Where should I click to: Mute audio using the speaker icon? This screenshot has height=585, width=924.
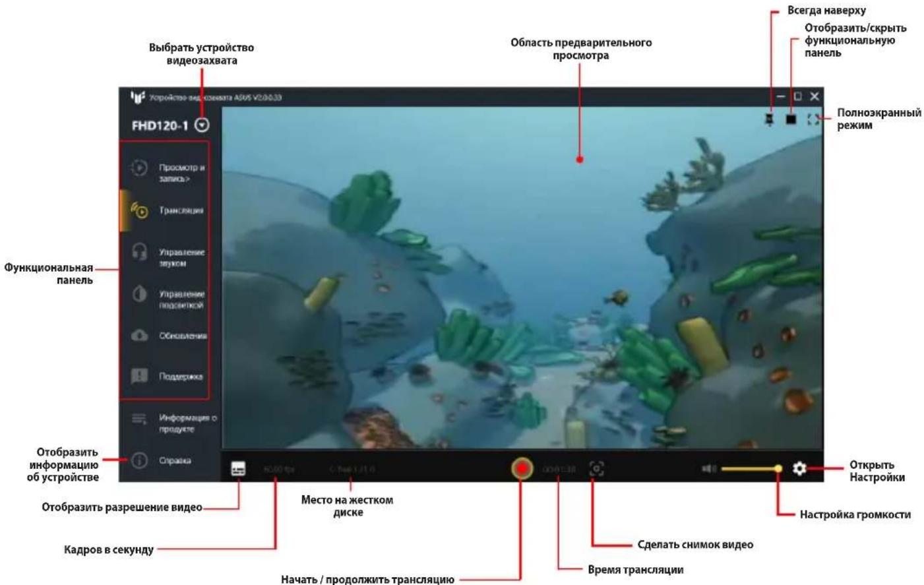709,468
